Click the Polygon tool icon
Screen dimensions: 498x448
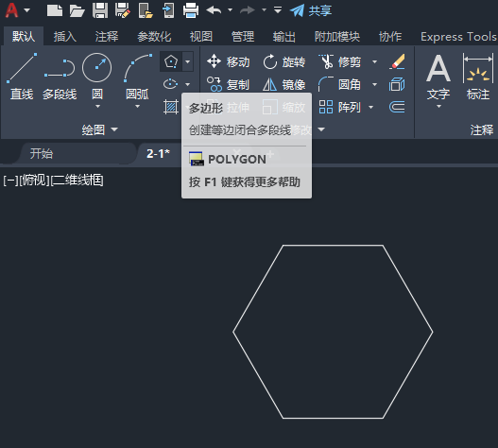point(171,61)
